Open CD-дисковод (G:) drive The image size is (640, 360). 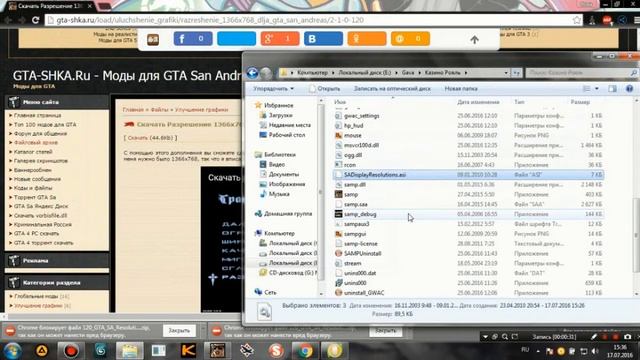coord(289,273)
